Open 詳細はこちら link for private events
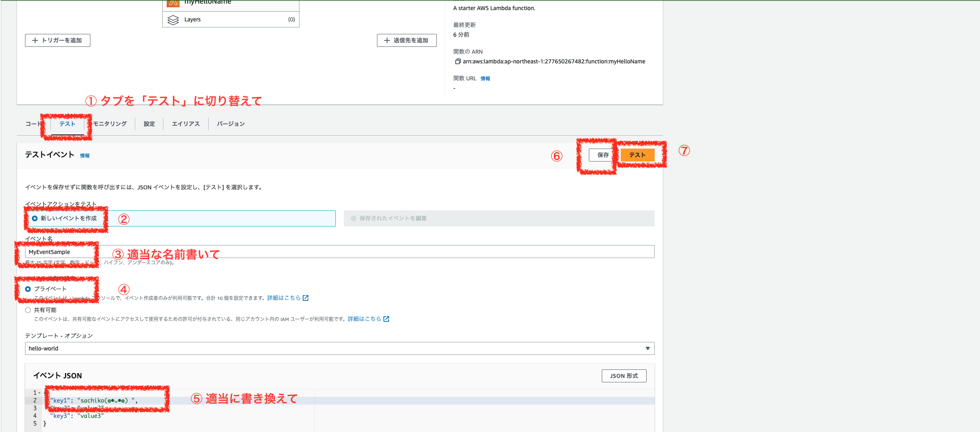The height and width of the screenshot is (432, 980). [x=284, y=298]
